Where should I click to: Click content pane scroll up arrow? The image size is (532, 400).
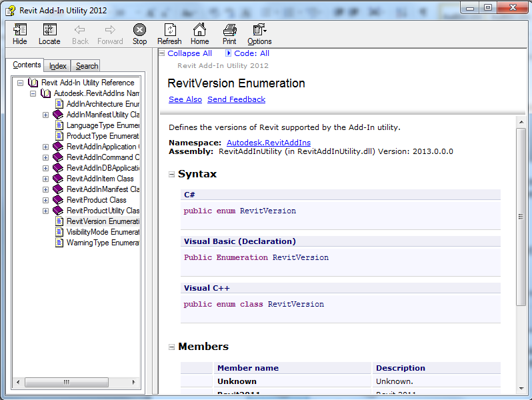[521, 121]
